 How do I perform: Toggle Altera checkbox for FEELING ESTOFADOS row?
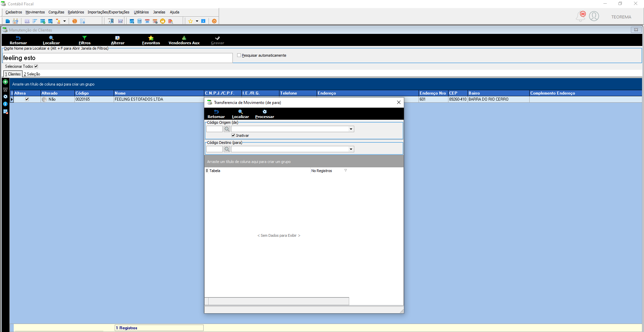pyautogui.click(x=27, y=99)
